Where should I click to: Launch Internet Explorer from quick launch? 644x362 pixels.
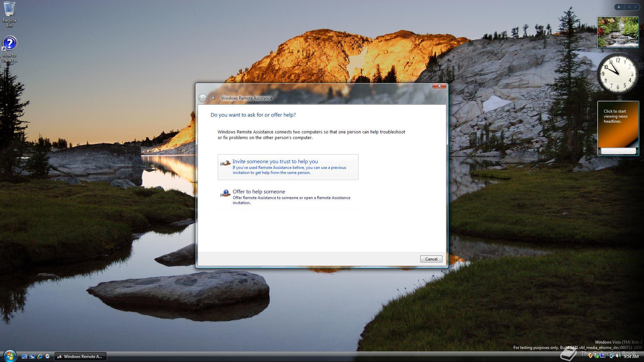pos(40,357)
